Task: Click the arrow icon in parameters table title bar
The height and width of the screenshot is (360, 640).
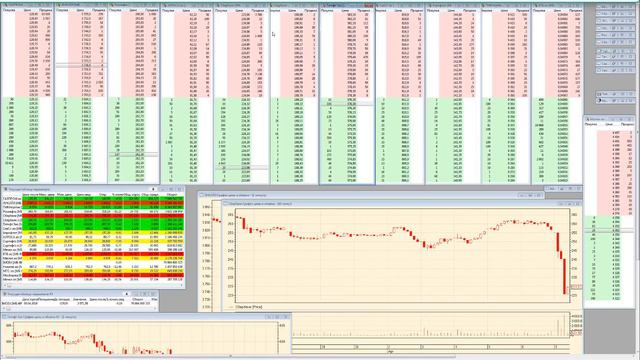Action: click(153, 189)
